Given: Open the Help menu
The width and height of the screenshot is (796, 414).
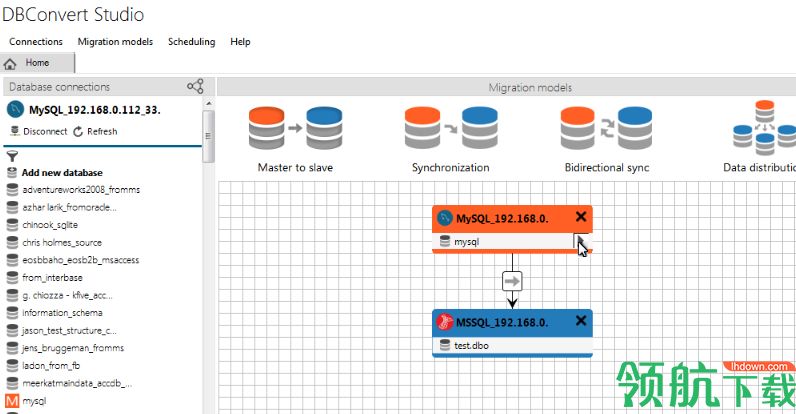Looking at the screenshot, I should tap(240, 42).
